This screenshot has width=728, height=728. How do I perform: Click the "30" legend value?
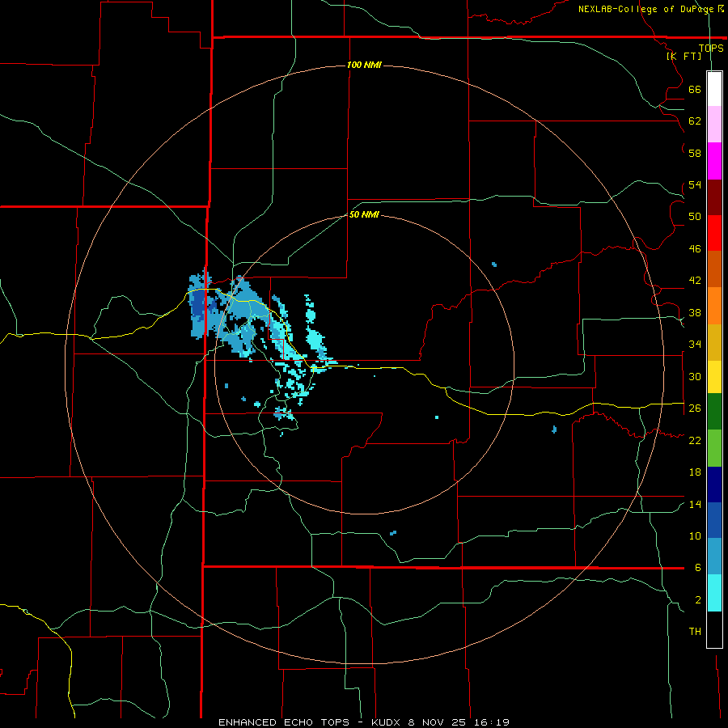(x=695, y=376)
